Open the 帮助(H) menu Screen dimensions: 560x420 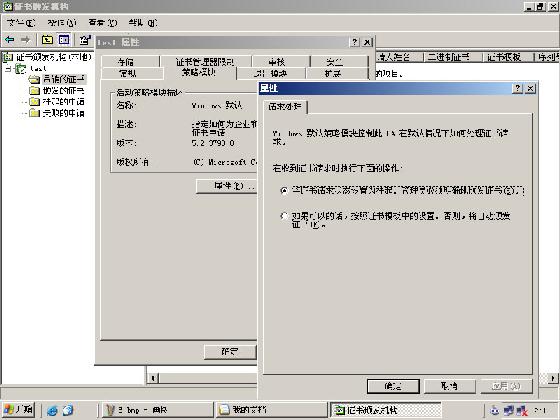click(143, 23)
